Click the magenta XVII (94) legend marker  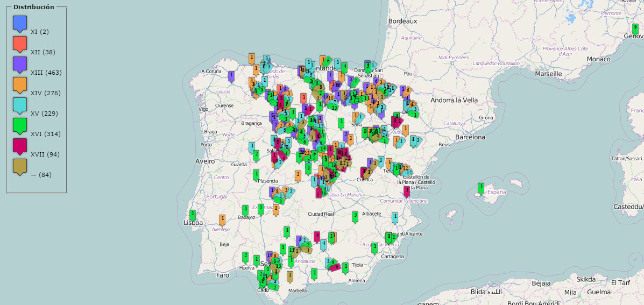pyautogui.click(x=20, y=146)
